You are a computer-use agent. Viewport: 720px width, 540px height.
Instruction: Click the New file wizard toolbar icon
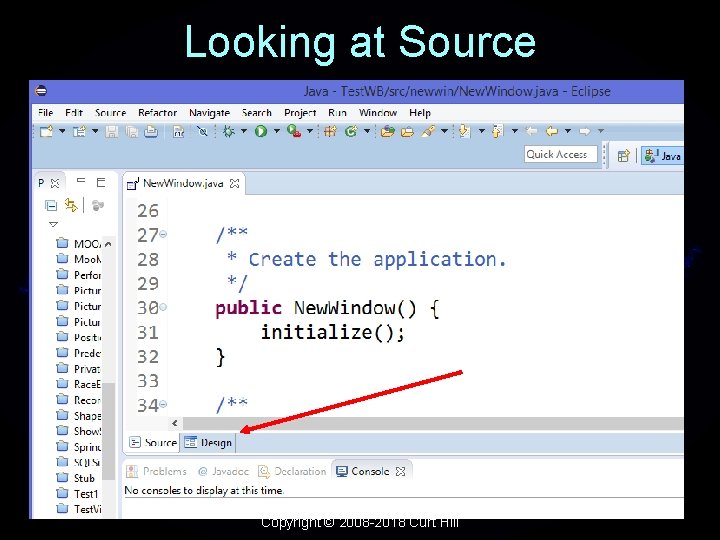pos(46,132)
